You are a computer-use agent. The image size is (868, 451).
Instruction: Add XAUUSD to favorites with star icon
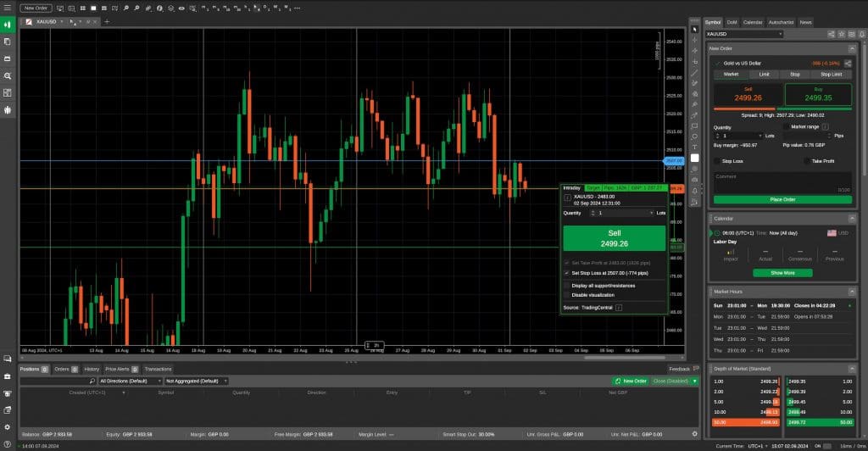coord(842,34)
